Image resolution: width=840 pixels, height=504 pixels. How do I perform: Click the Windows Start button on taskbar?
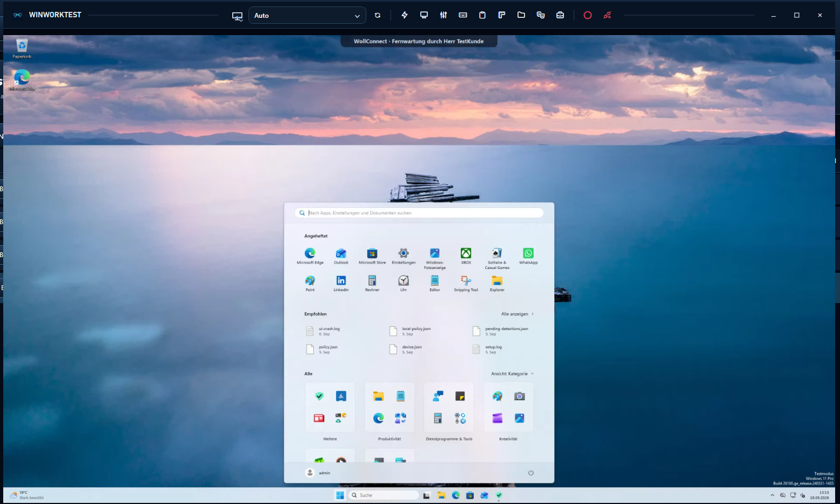340,495
